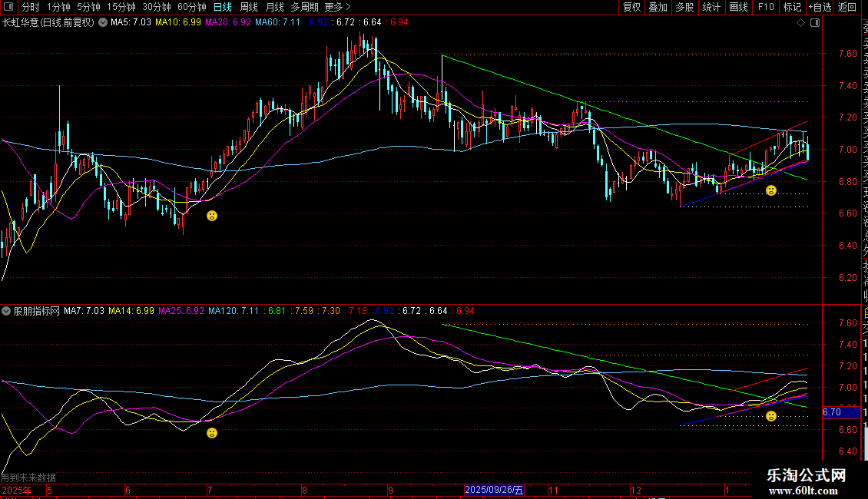868x499 pixels.
Task: Click the diamond icon at the chart's top right
Action: [x=800, y=23]
